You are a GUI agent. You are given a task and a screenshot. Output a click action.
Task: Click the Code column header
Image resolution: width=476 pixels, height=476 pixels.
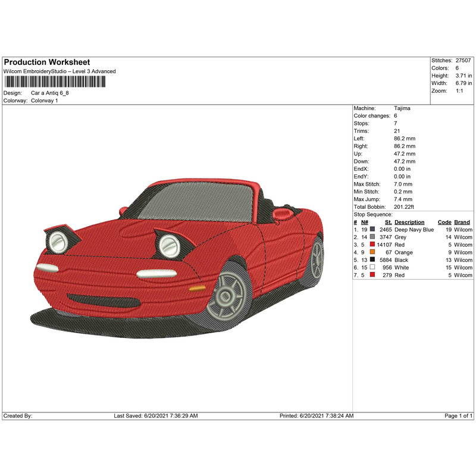(444, 222)
